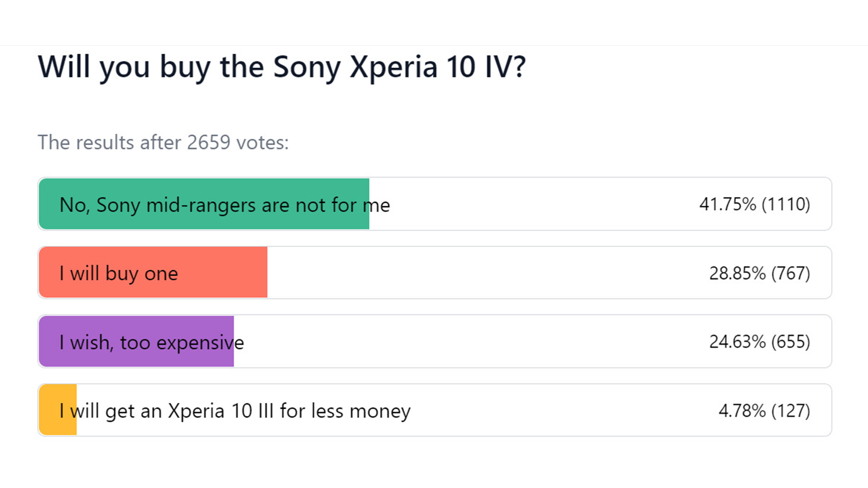868x488 pixels.
Task: Click the "2659" number in the results line
Action: point(208,142)
